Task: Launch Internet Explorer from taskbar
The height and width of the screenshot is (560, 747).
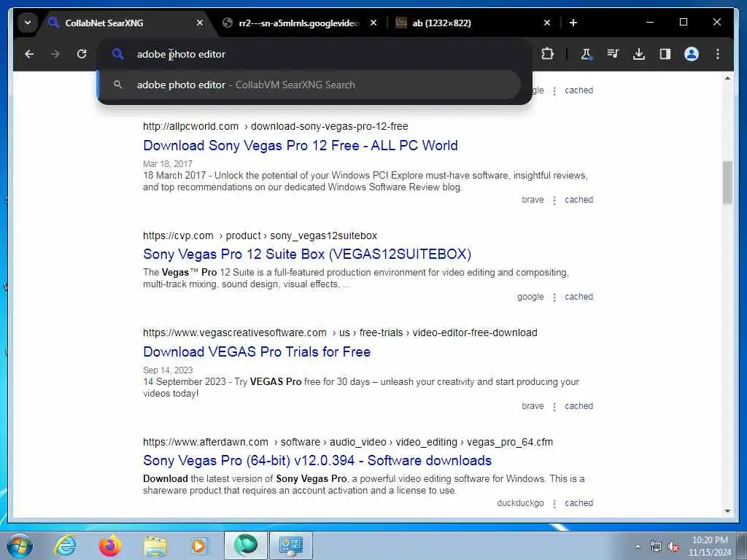Action: coord(65,545)
